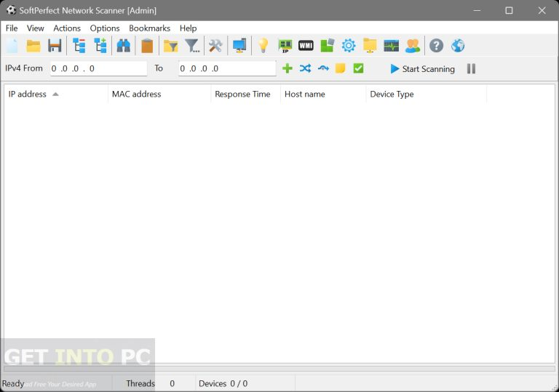Click the Start Scanning button
Viewport: 559px width, 392px height.
pos(422,68)
